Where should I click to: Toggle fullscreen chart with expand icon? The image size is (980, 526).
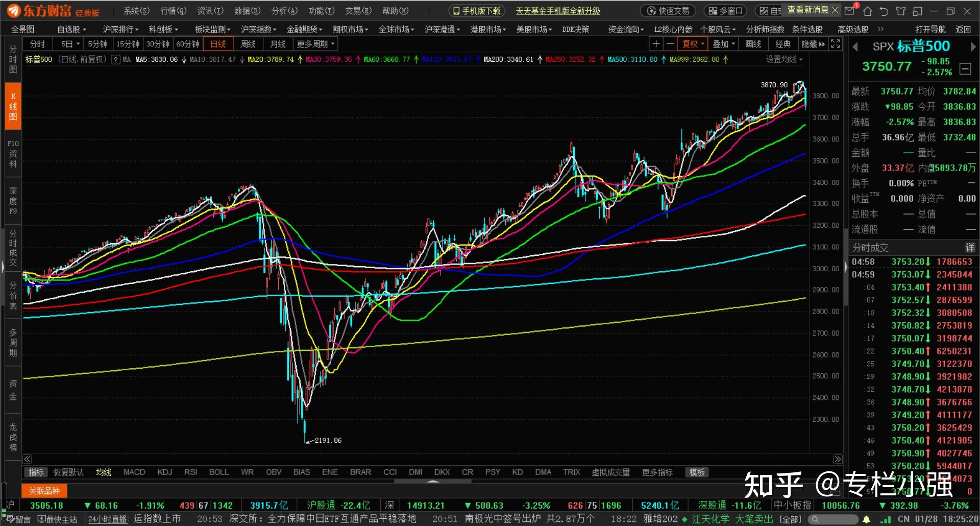coord(836,44)
